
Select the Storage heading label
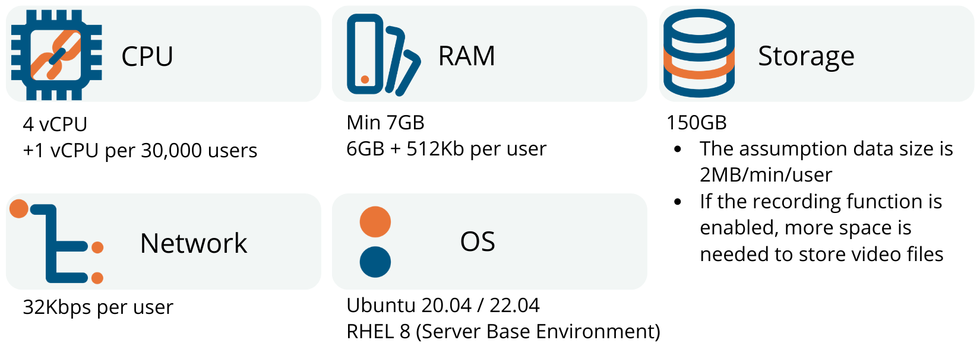(806, 57)
